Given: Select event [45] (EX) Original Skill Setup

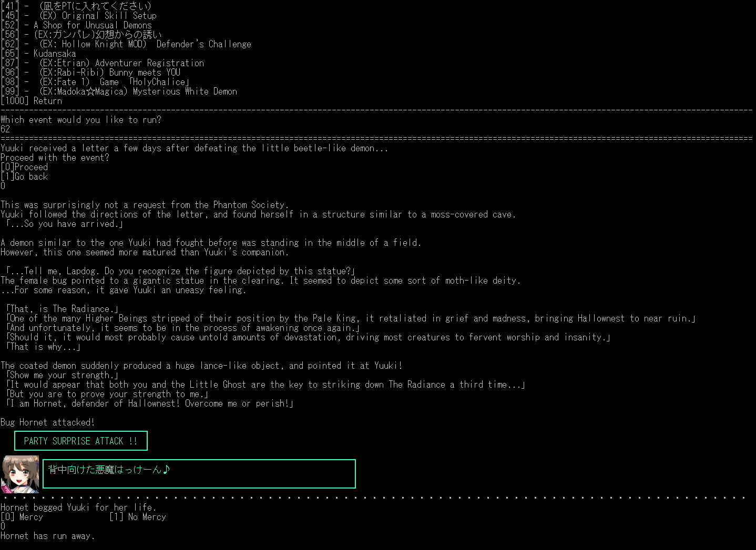Looking at the screenshot, I should coord(79,16).
